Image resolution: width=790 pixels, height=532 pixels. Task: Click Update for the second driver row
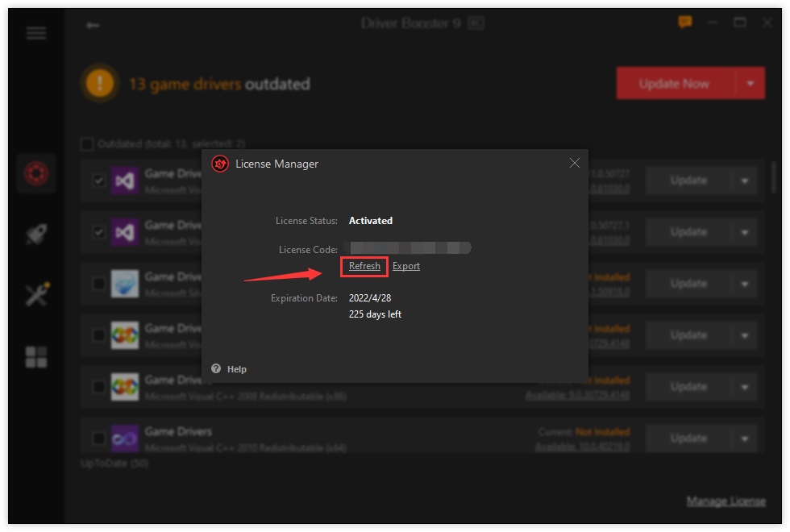(688, 232)
